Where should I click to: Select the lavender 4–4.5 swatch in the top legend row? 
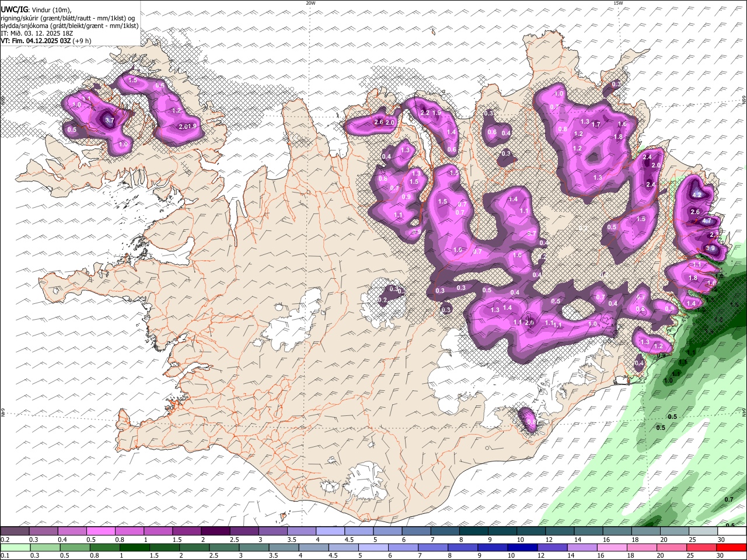[330, 531]
